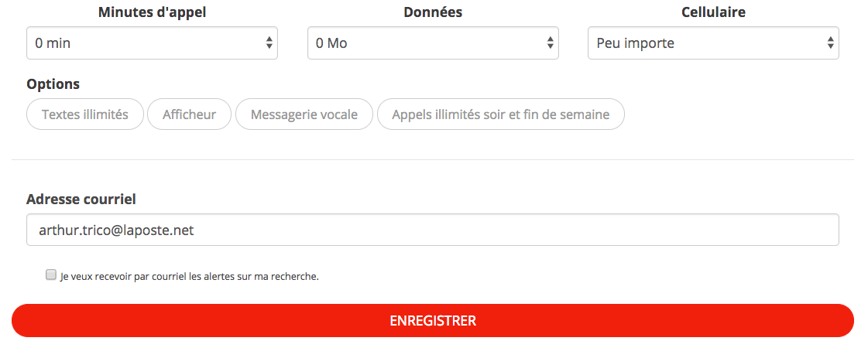Select the Messagerie vocale option
Image resolution: width=868 pixels, height=341 pixels.
[x=304, y=114]
